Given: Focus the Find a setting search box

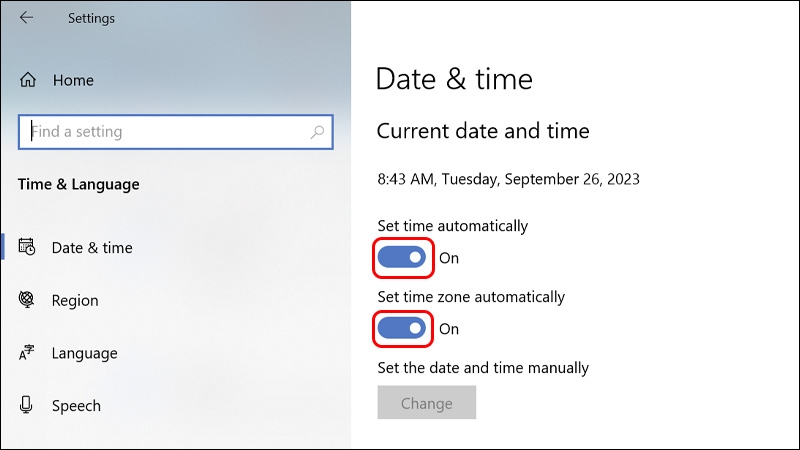Looking at the screenshot, I should click(165, 131).
